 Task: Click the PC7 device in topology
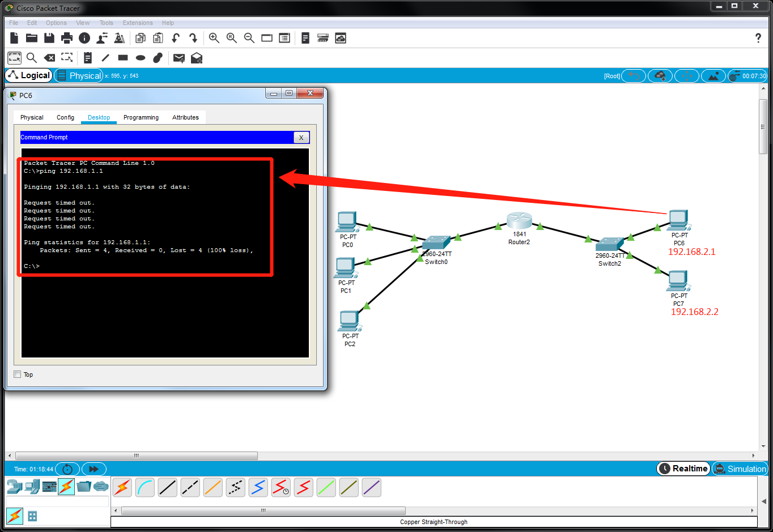coord(678,281)
